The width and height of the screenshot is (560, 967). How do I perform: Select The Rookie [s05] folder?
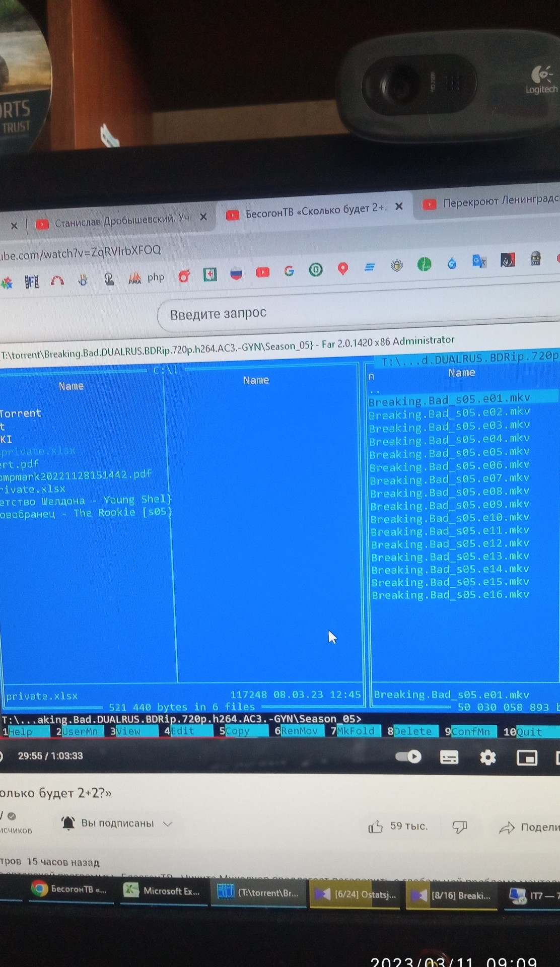(86, 513)
